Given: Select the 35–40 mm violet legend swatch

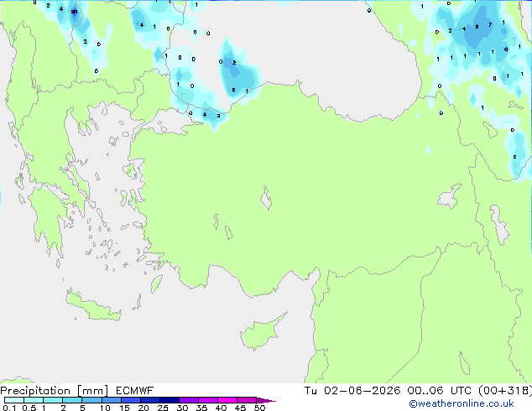Looking at the screenshot, I should coord(207,400).
